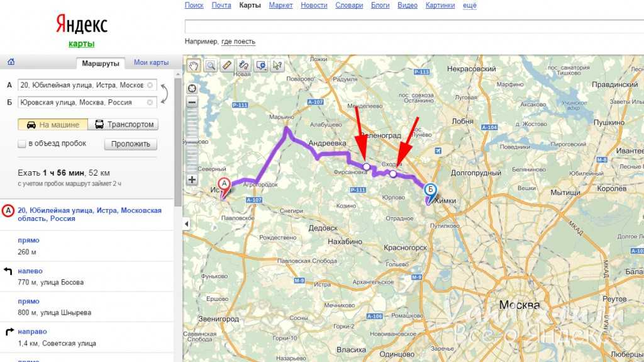Open the 'Мои карты' tab

coord(151,63)
